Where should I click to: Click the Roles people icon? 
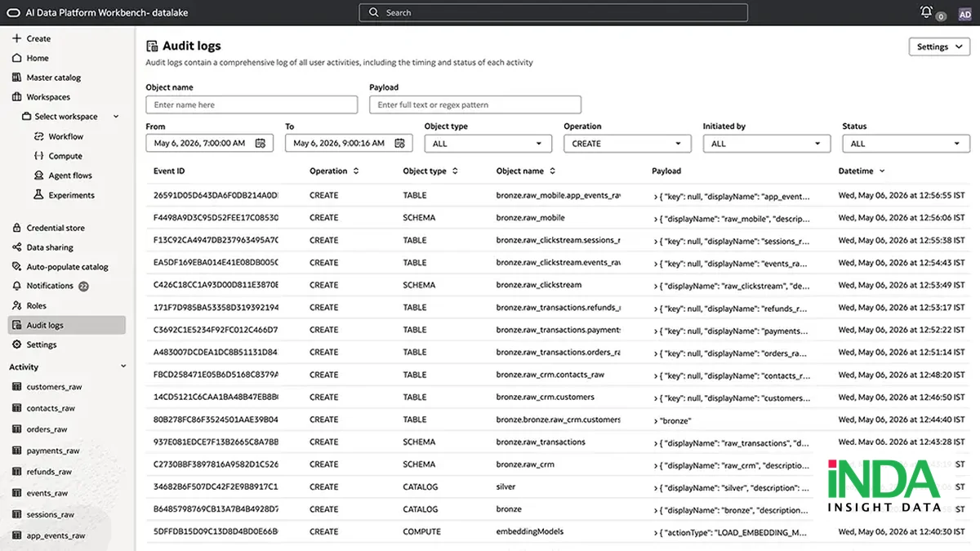[17, 305]
